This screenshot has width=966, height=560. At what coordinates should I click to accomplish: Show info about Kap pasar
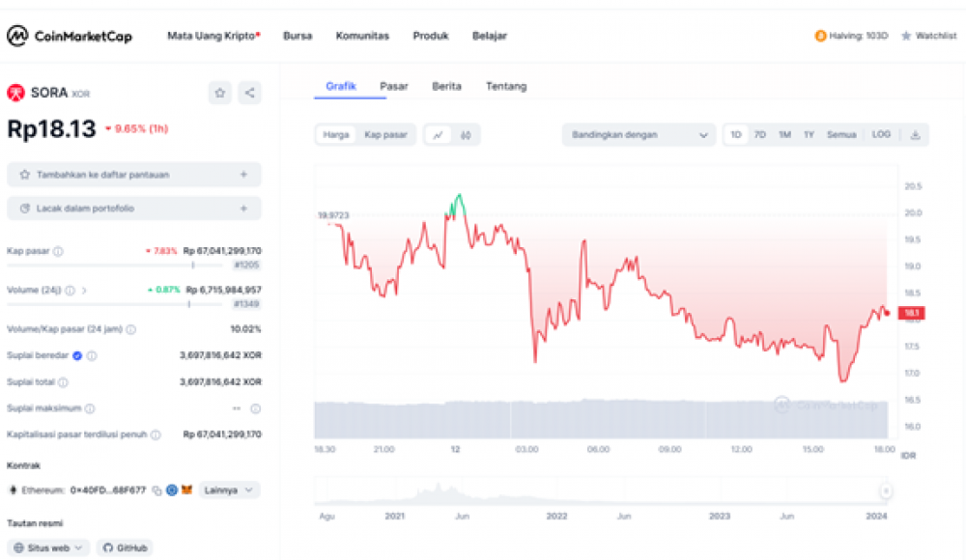(x=58, y=251)
